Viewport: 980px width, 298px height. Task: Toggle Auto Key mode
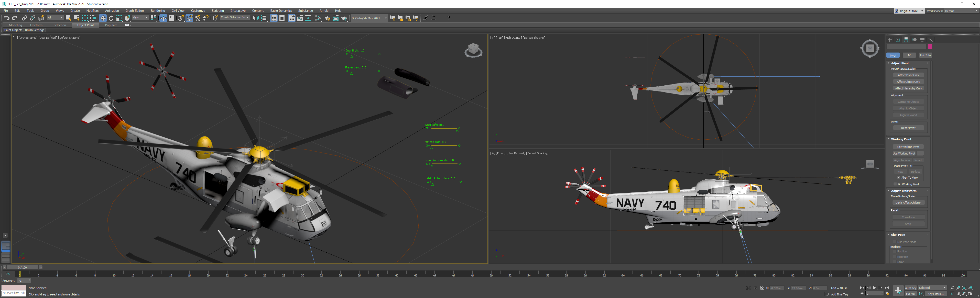click(911, 288)
